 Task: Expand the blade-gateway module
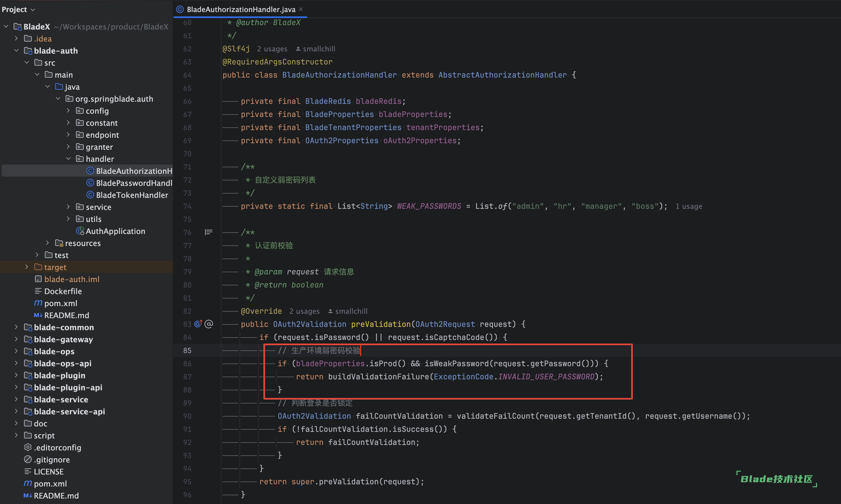tap(16, 339)
